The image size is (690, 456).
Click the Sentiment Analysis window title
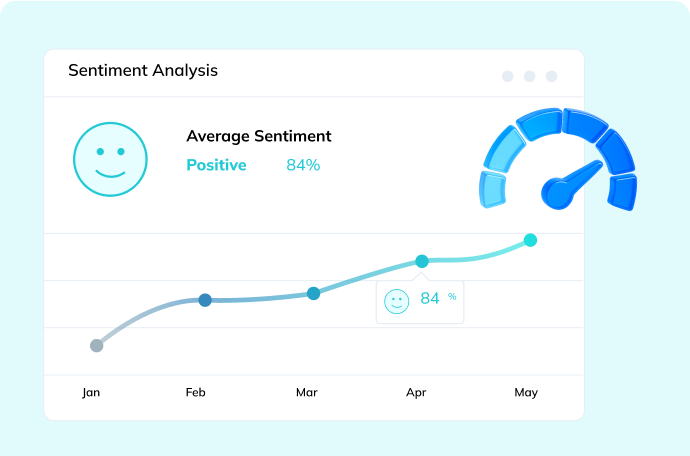143,71
